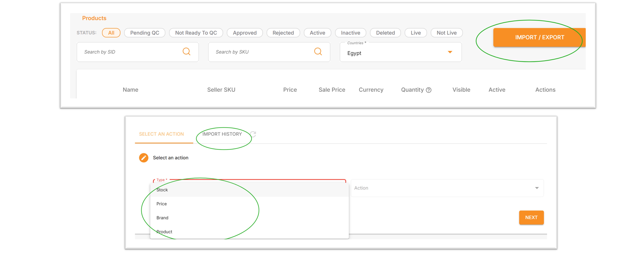Filter products by Rejected status

pyautogui.click(x=283, y=33)
